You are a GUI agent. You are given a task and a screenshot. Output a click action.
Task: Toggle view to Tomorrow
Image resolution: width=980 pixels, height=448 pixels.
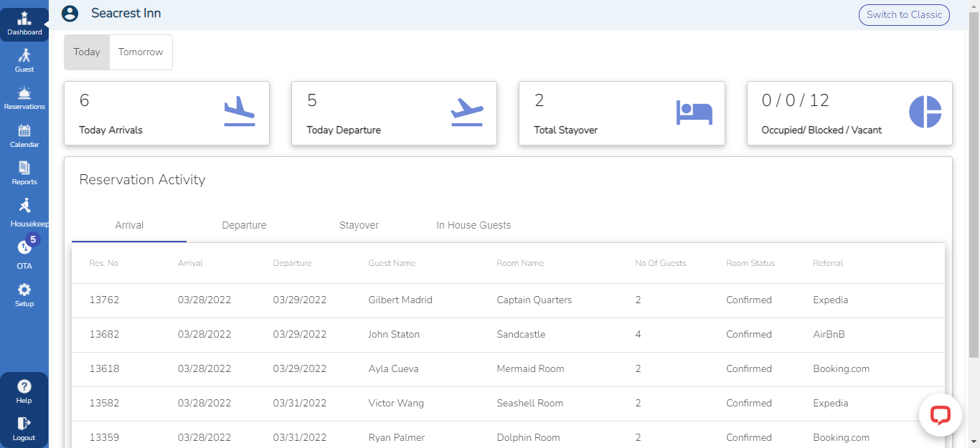tap(141, 52)
